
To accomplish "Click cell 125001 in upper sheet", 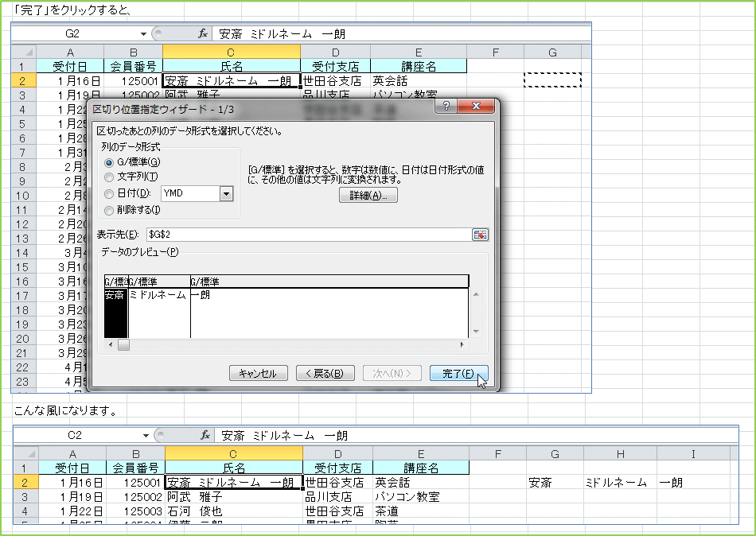I will [x=134, y=80].
